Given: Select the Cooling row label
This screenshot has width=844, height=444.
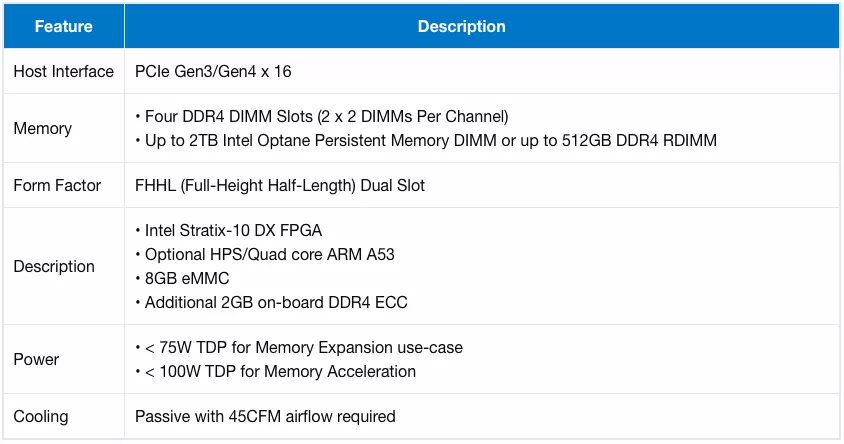Looking at the screenshot, I should click(x=41, y=417).
